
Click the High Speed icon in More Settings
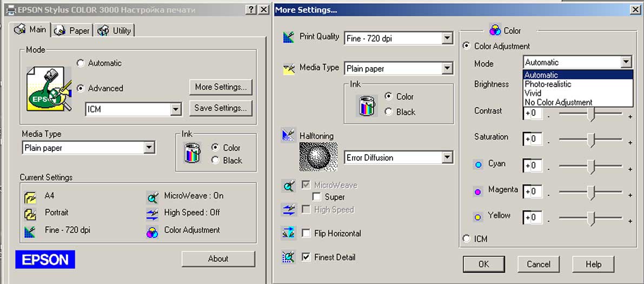289,209
